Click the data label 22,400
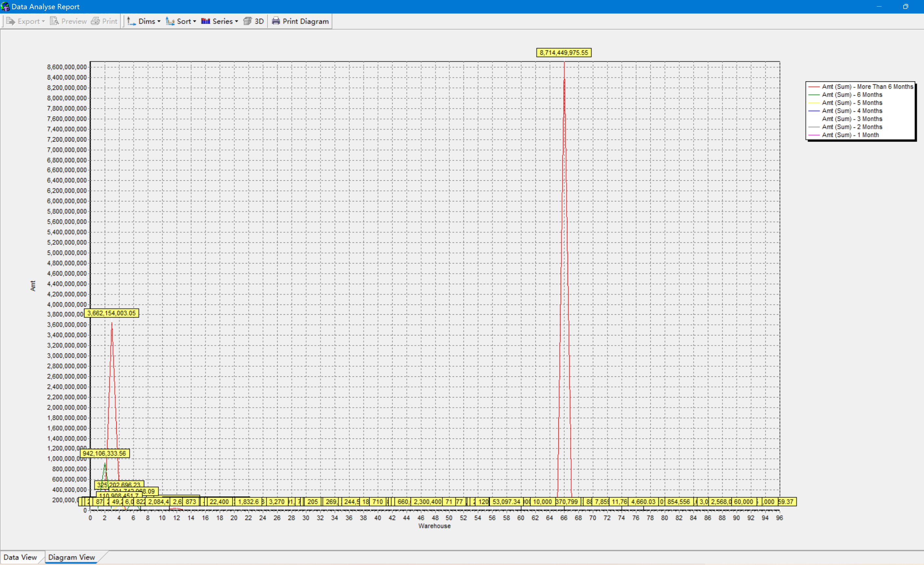The height and width of the screenshot is (565, 924). pos(219,502)
